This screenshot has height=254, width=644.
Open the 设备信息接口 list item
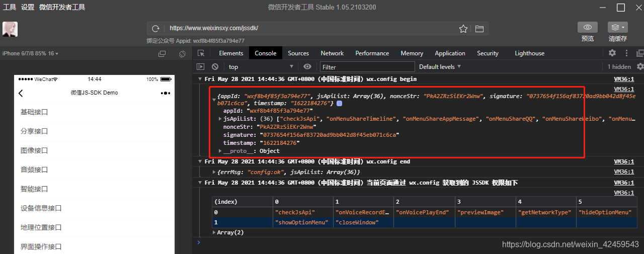(x=94, y=208)
